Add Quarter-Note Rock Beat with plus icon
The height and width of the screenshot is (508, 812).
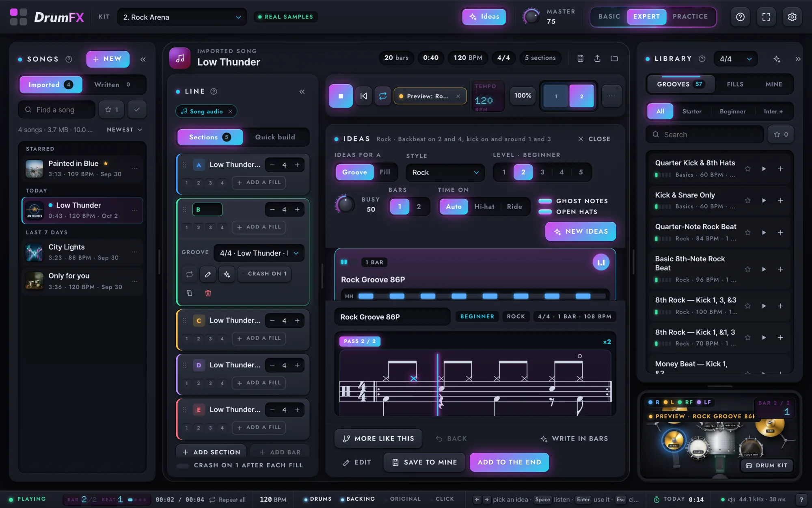point(780,232)
